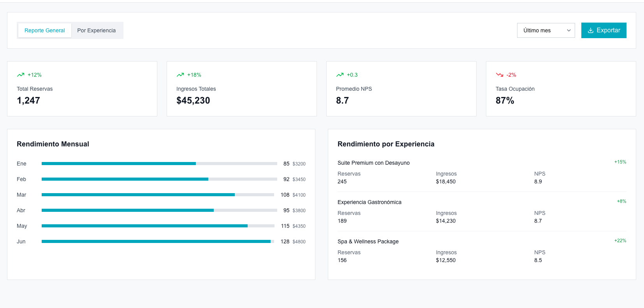Click the green trend icon on Promedio NPS

coord(340,75)
